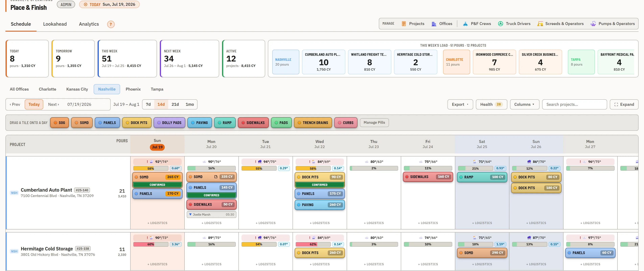The width and height of the screenshot is (644, 271).
Task: Focus the Search projects input field
Action: click(x=574, y=104)
